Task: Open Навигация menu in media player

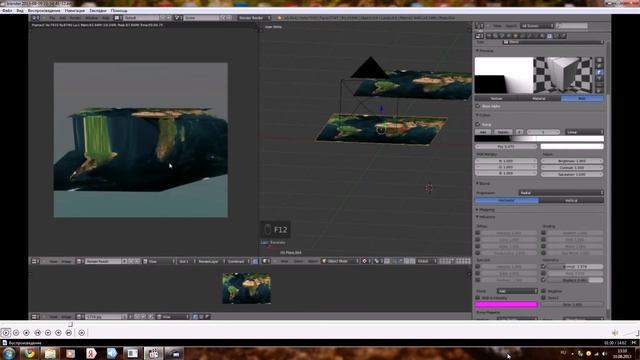Action: pyautogui.click(x=75, y=11)
